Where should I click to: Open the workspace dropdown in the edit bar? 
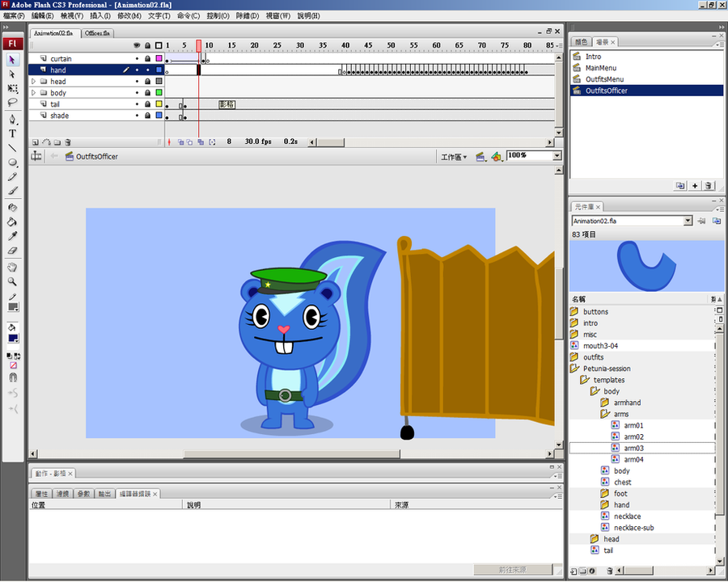tap(454, 158)
